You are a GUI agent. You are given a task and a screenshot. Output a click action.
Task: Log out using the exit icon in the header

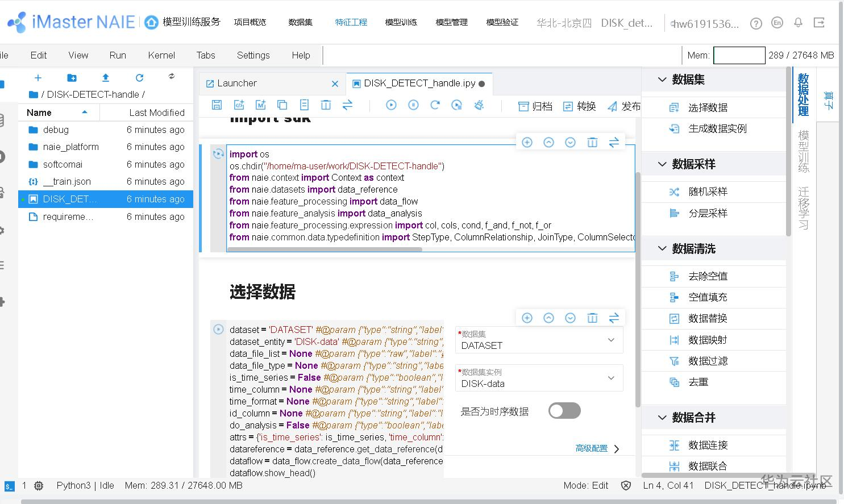(x=819, y=23)
